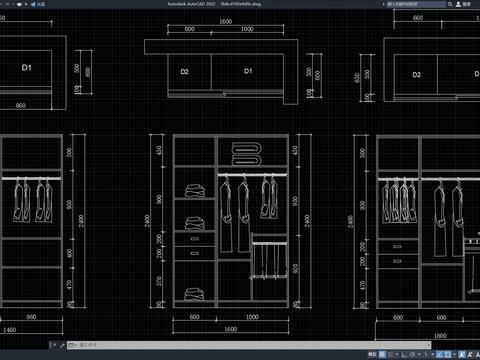Click polar tracking icon in status bar
Screen dimensions: 480x360
coord(412,354)
